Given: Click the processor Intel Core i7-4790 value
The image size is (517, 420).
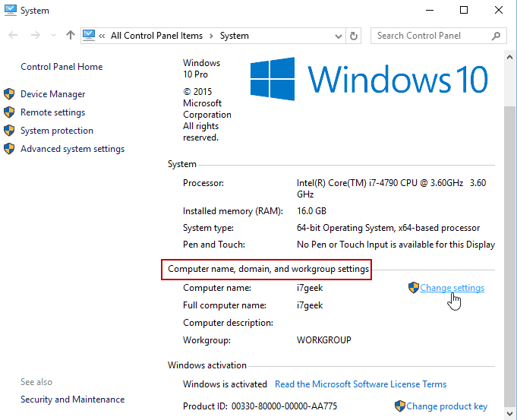Looking at the screenshot, I should pos(391,188).
